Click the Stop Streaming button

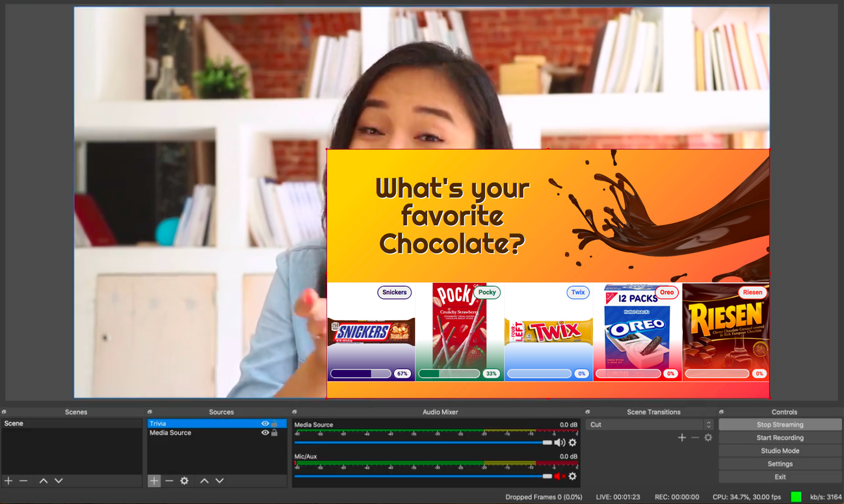(x=780, y=425)
